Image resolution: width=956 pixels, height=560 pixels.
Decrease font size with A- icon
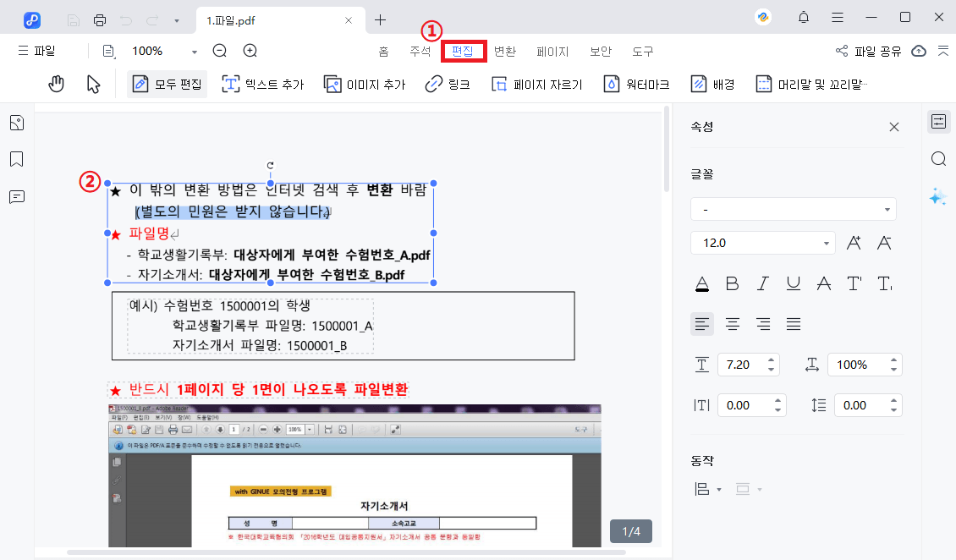pos(884,243)
